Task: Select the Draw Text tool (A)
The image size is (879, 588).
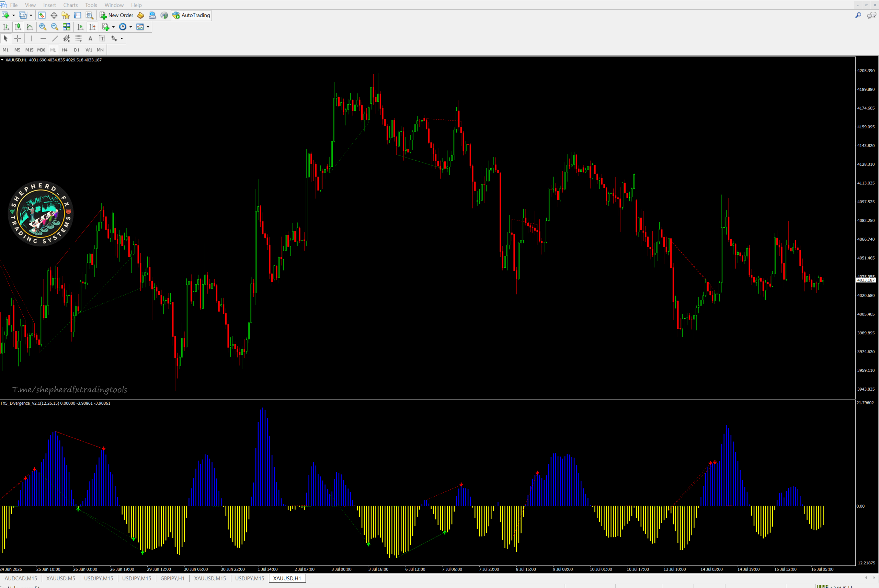Action: pyautogui.click(x=90, y=38)
